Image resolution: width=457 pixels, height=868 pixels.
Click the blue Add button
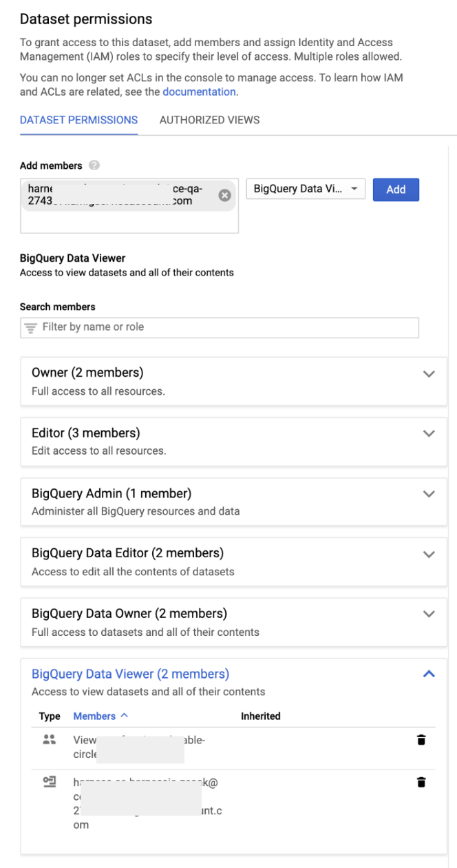coord(396,189)
